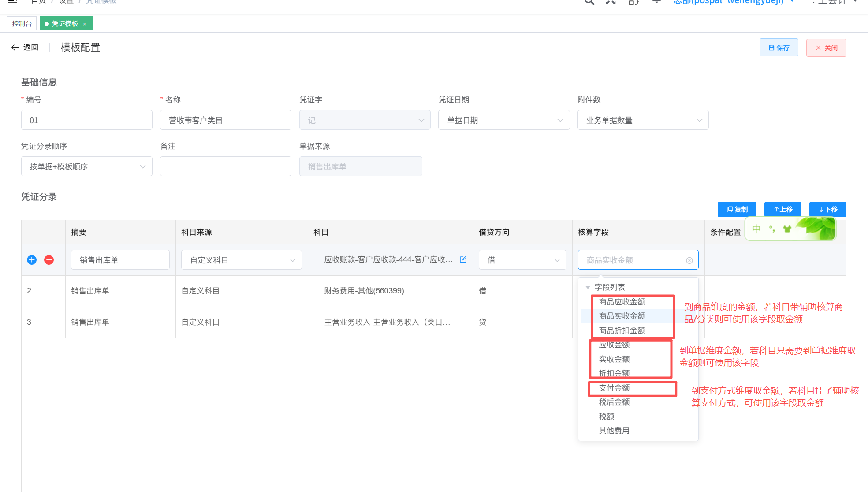The width and height of the screenshot is (868, 492).
Task: Open the 凭证分录顺序 dropdown
Action: (x=86, y=166)
